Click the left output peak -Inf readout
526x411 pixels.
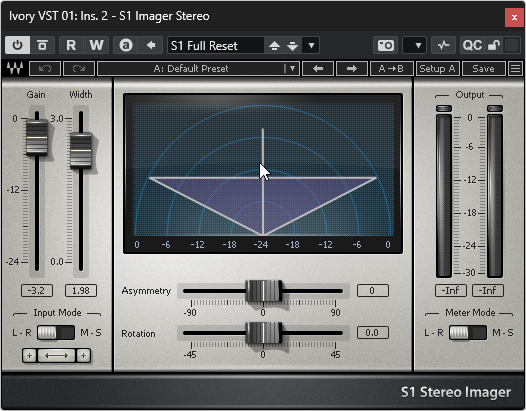coord(451,290)
